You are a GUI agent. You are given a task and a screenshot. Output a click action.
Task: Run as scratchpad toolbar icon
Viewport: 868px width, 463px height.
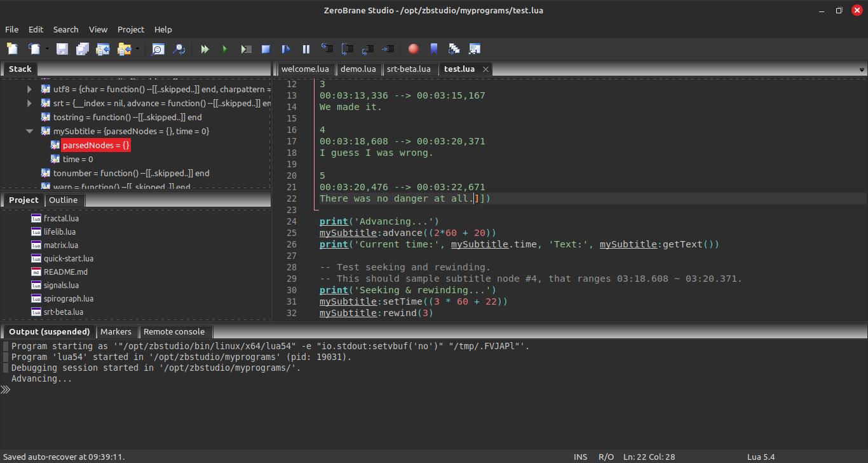(x=246, y=48)
